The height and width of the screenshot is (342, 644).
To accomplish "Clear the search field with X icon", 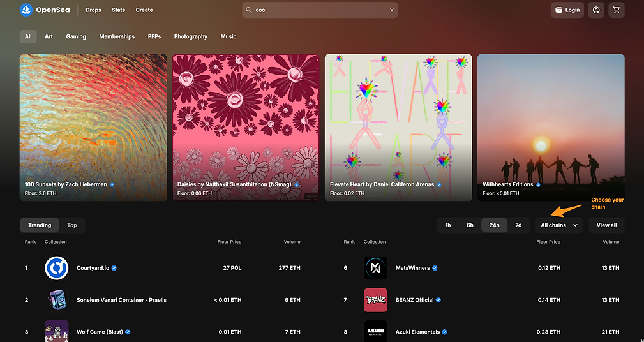I will (x=391, y=10).
